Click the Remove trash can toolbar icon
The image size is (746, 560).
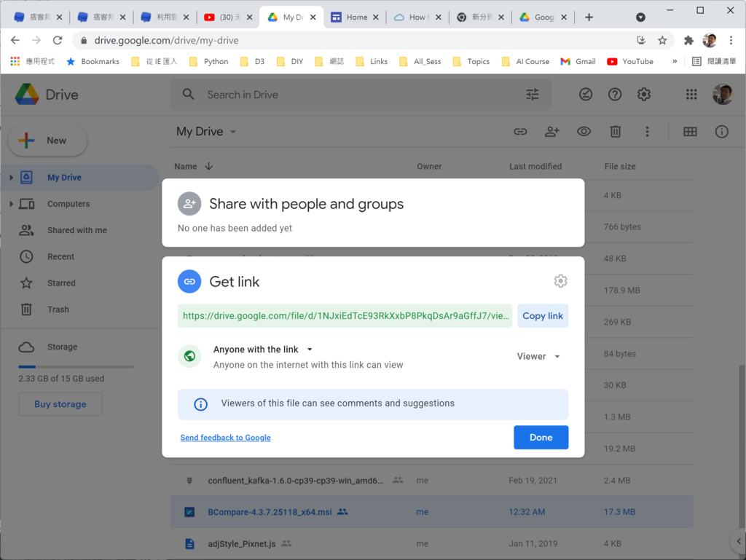coord(615,132)
